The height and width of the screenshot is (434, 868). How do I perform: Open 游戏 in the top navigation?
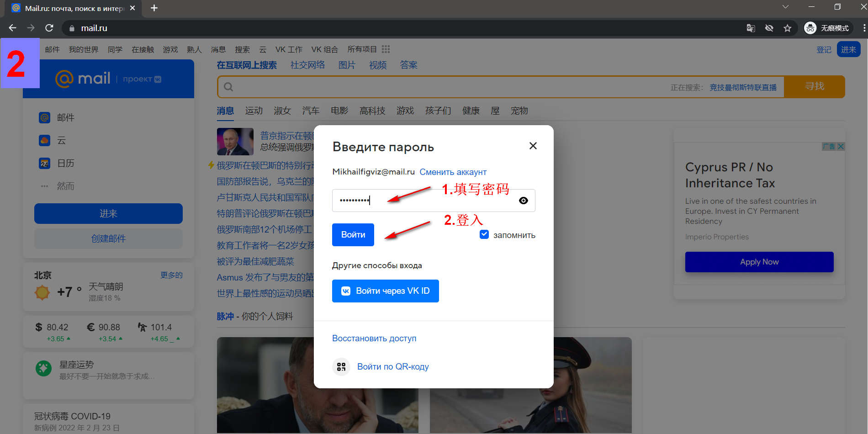pos(170,49)
